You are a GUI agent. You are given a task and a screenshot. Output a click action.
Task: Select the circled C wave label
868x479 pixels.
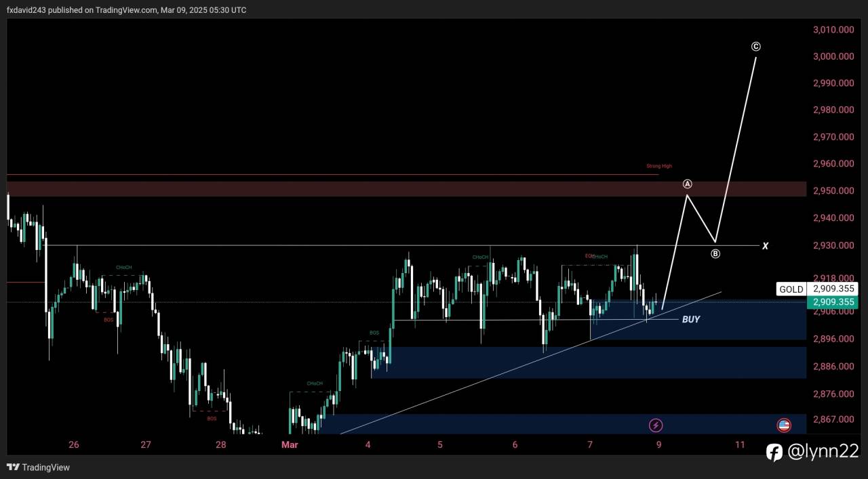(x=756, y=47)
